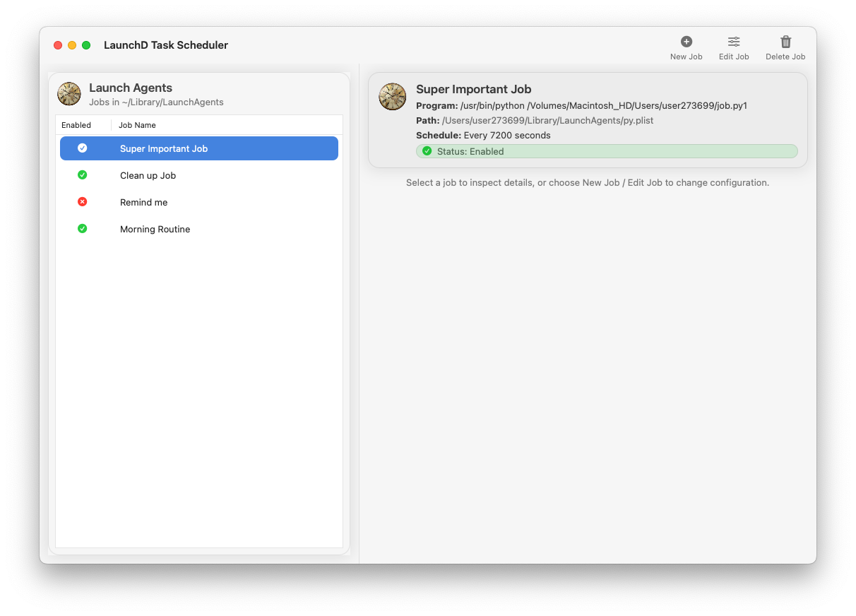Click the green Status: Enabled bar
The height and width of the screenshot is (616, 856).
[x=607, y=150]
